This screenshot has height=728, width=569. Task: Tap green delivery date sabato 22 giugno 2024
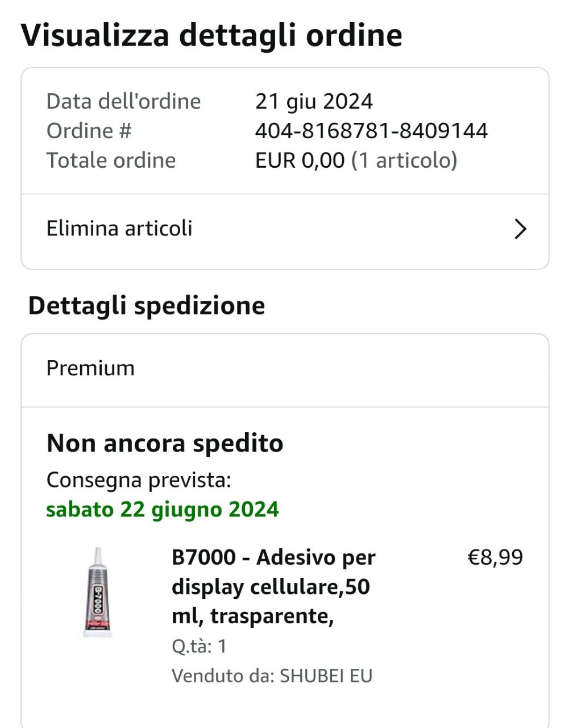click(x=163, y=509)
